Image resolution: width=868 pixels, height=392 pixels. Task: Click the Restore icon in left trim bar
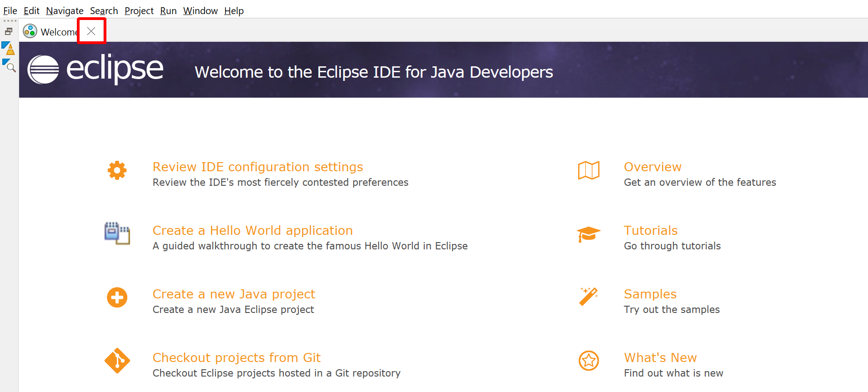pyautogui.click(x=8, y=31)
